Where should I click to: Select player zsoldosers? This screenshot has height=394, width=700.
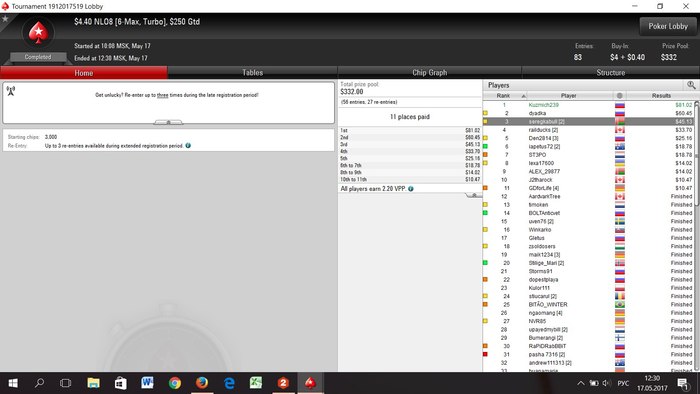pyautogui.click(x=588, y=246)
